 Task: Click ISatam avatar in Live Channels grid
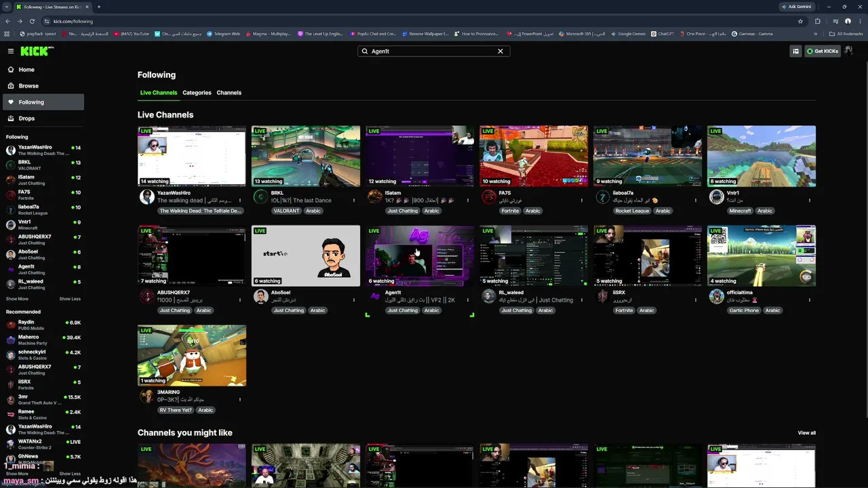pos(374,197)
